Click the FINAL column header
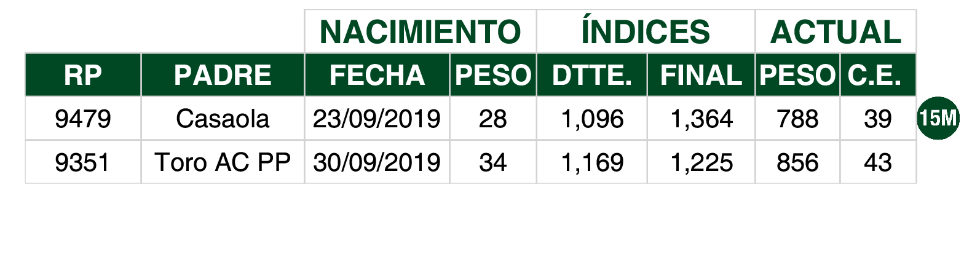 (x=701, y=75)
